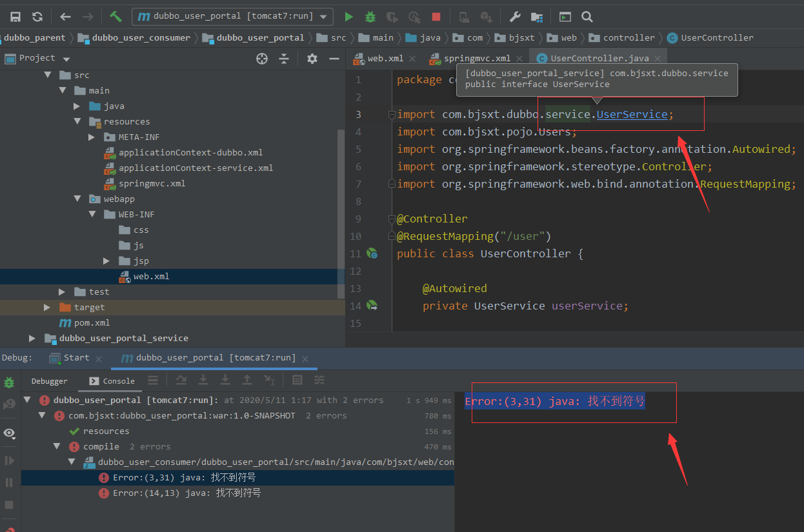The image size is (804, 532).
Task: Collapse the main folder in project tree
Action: [63, 90]
